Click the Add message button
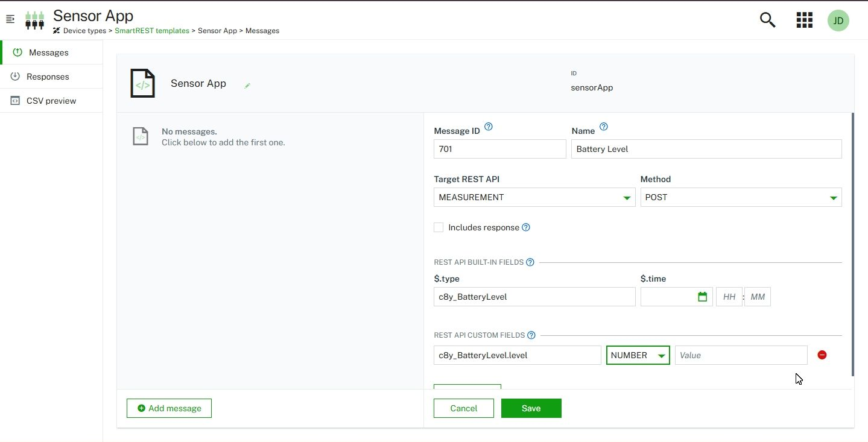Screen dimensions: 868x442 pyautogui.click(x=169, y=408)
